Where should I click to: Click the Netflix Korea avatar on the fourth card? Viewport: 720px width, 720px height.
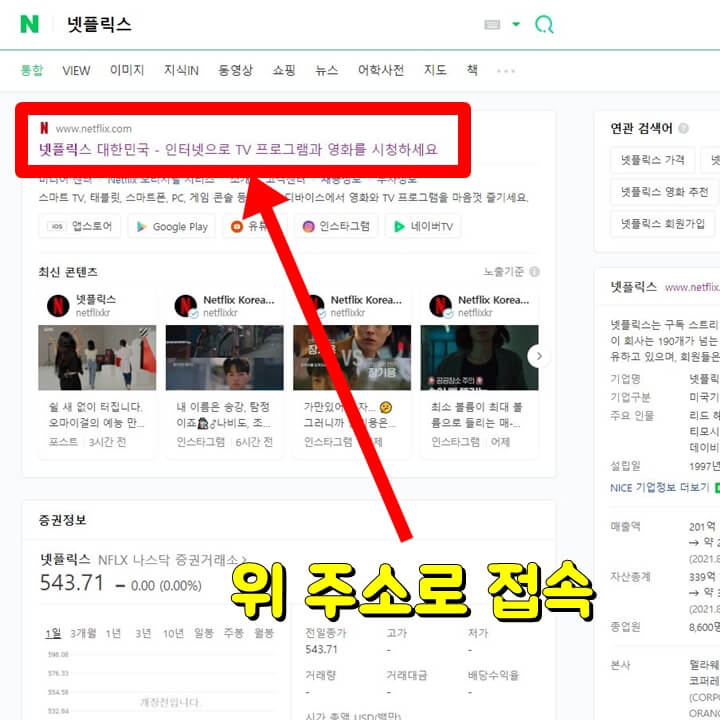pyautogui.click(x=441, y=306)
